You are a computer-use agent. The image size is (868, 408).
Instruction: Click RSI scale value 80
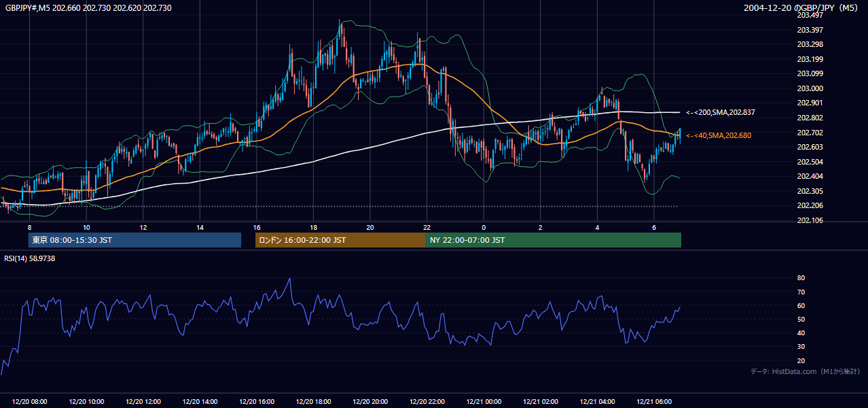801,278
